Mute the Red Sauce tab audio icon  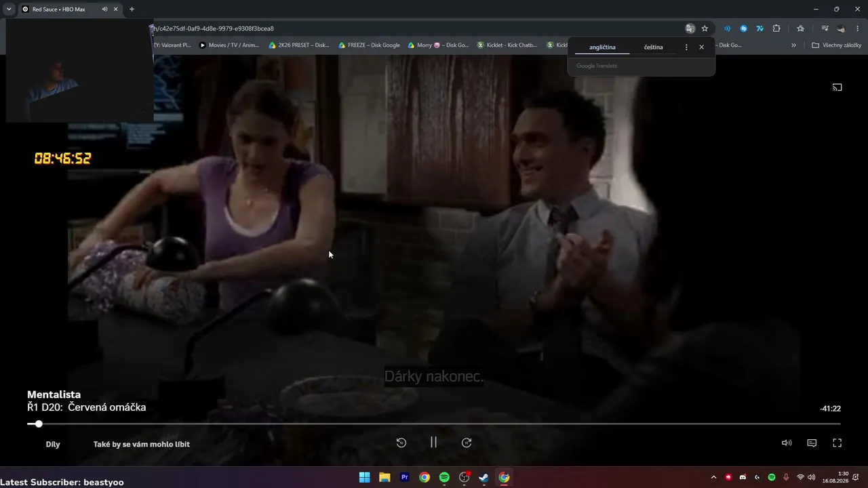pyautogui.click(x=104, y=9)
